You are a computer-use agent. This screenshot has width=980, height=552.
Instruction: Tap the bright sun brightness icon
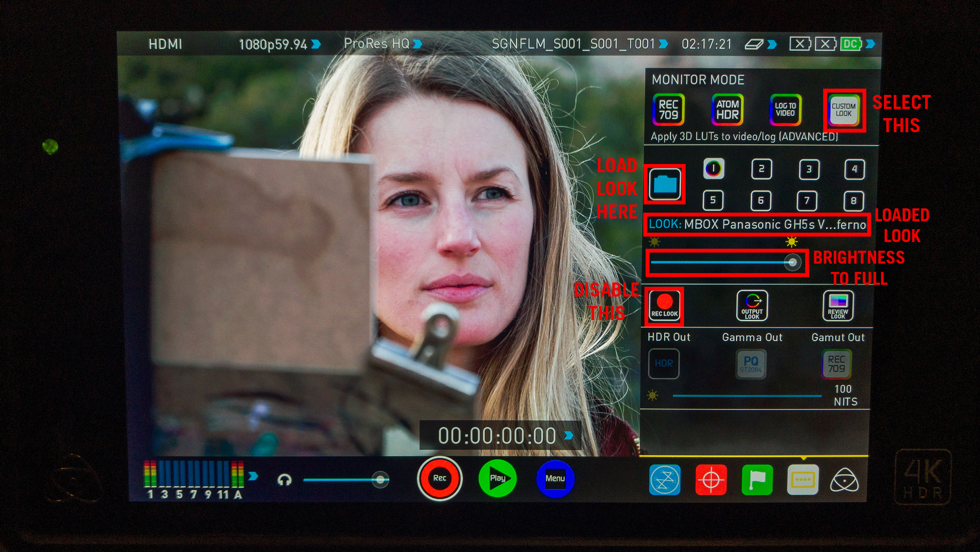791,242
